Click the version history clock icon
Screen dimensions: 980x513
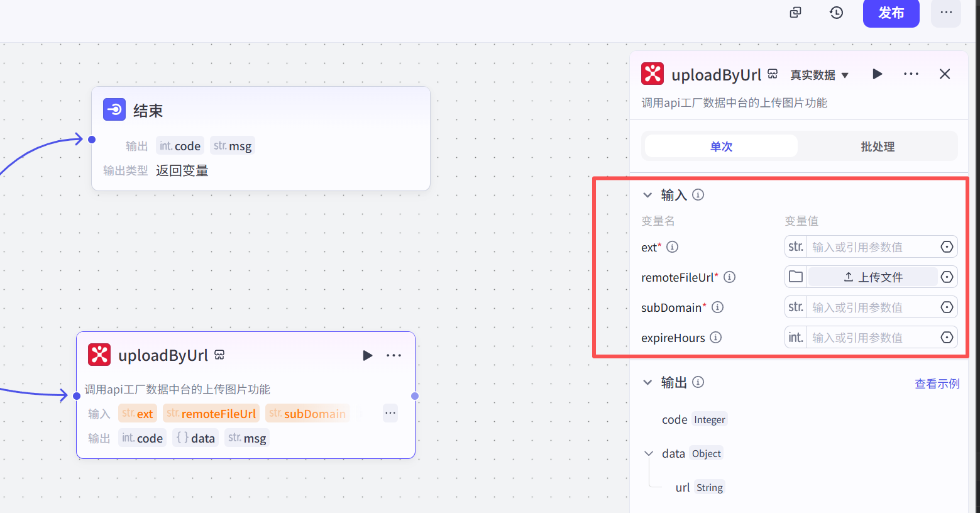[x=836, y=13]
